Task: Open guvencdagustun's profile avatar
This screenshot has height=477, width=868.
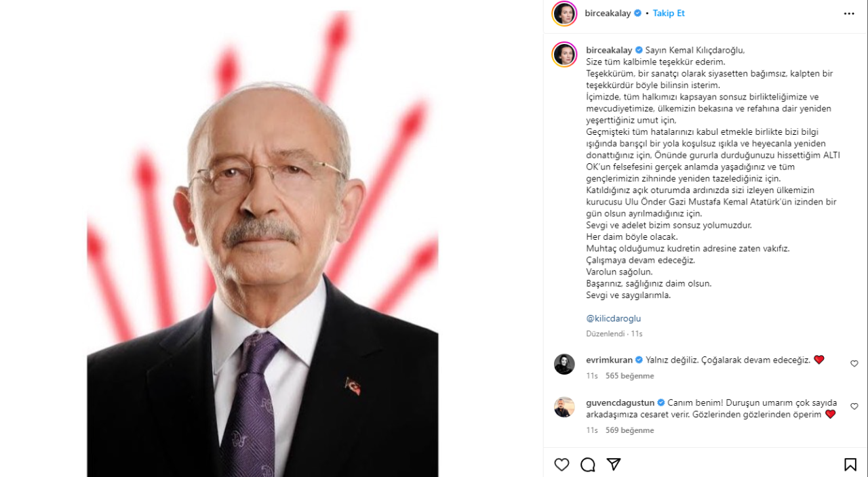Action: (x=564, y=407)
